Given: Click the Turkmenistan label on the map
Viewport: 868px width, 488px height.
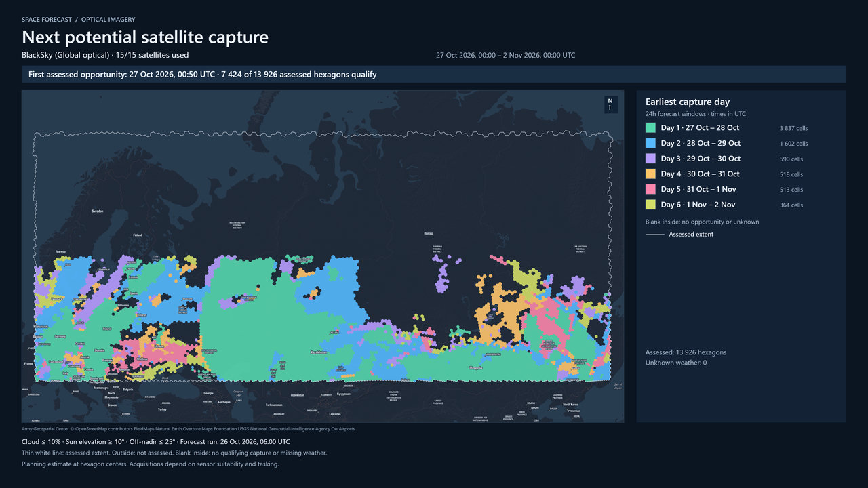Looking at the screenshot, I should coord(273,405).
